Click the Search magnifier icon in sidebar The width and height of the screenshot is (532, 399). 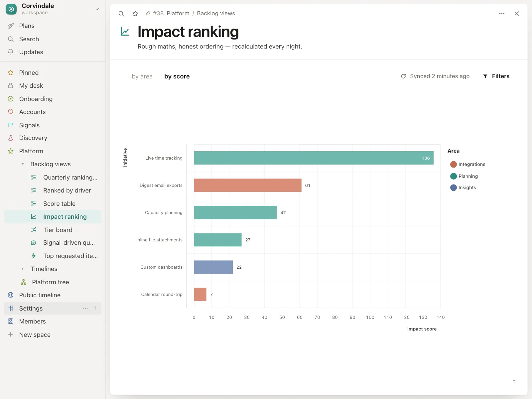(x=11, y=39)
